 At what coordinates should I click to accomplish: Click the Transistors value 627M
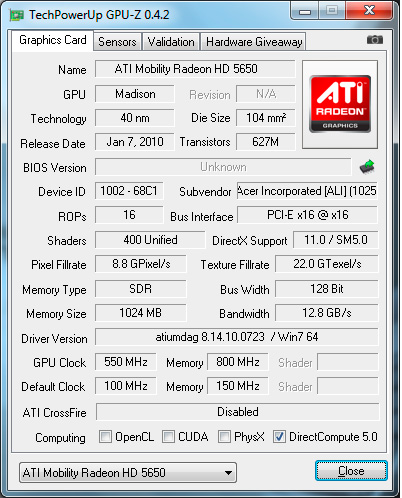[x=266, y=142]
